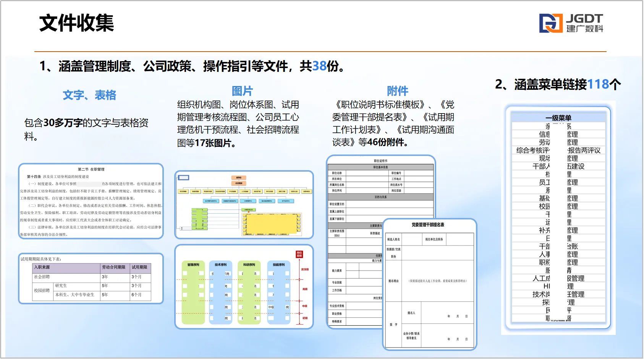Screen dimensions: 644x359
Task: Click the 资深级 level label
Action: tap(305, 270)
